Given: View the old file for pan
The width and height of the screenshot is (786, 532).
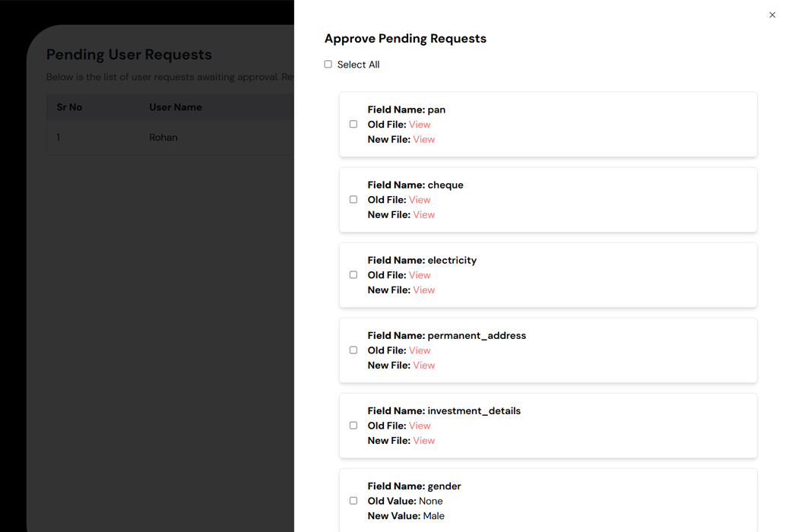Looking at the screenshot, I should pyautogui.click(x=420, y=124).
